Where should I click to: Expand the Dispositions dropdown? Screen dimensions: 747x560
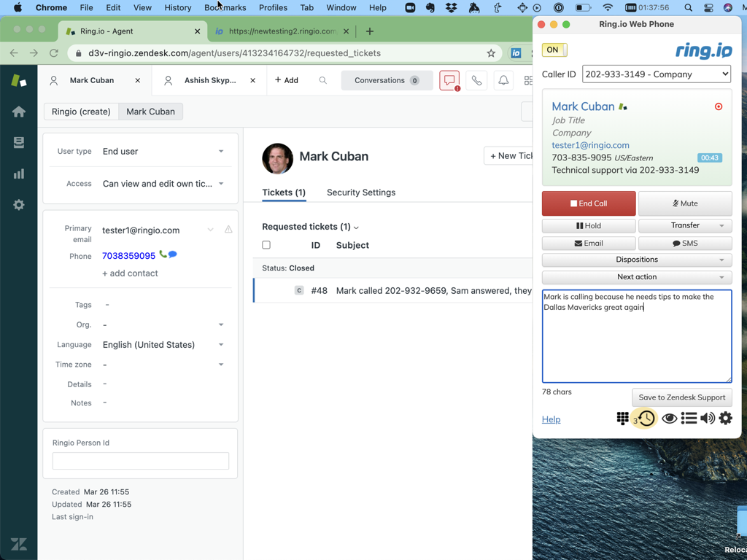click(x=636, y=260)
